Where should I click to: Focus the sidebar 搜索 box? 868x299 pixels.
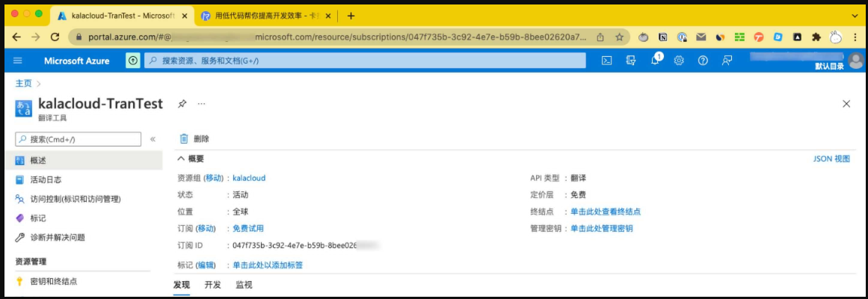(78, 139)
